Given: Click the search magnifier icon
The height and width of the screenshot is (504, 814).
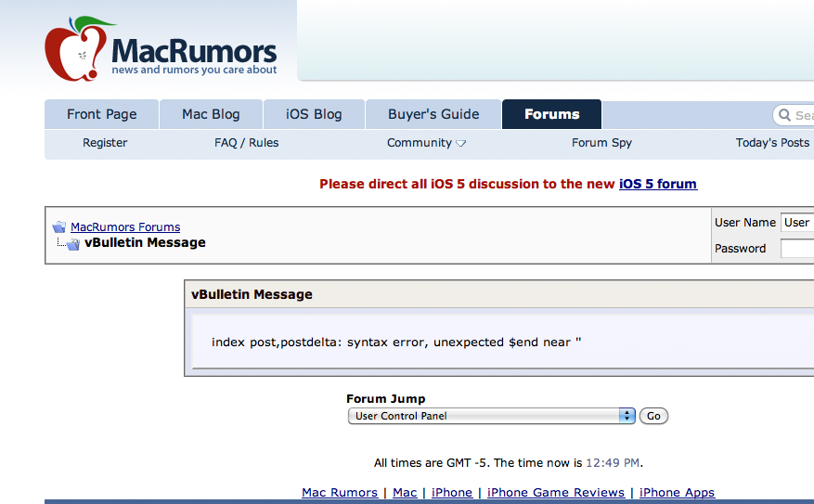Looking at the screenshot, I should (x=785, y=115).
